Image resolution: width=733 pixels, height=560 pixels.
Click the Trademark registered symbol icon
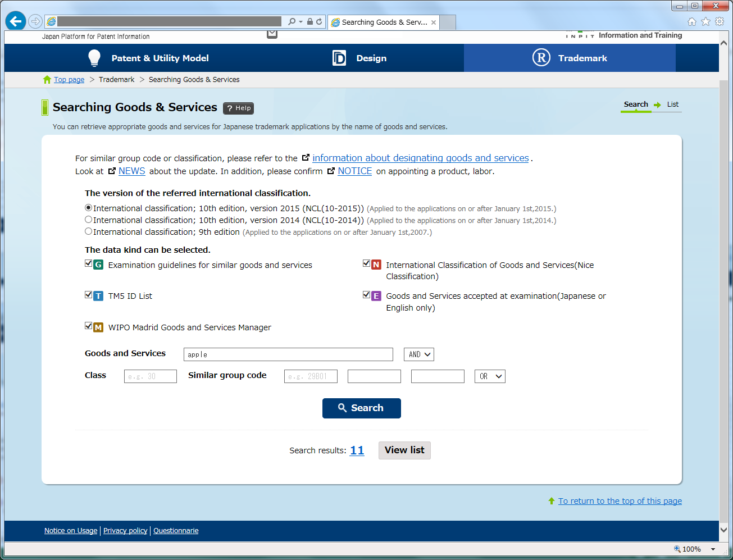[541, 58]
